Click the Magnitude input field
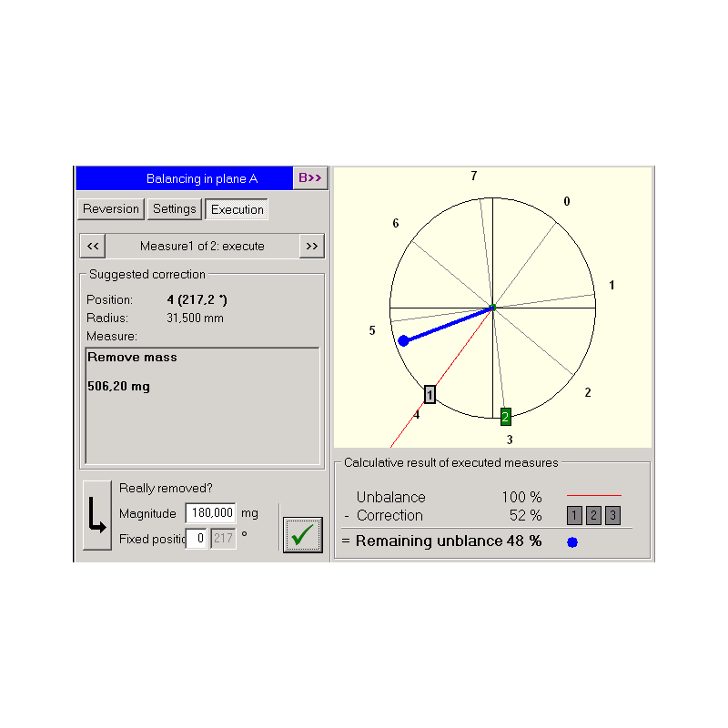Image resolution: width=728 pixels, height=728 pixels. click(210, 513)
